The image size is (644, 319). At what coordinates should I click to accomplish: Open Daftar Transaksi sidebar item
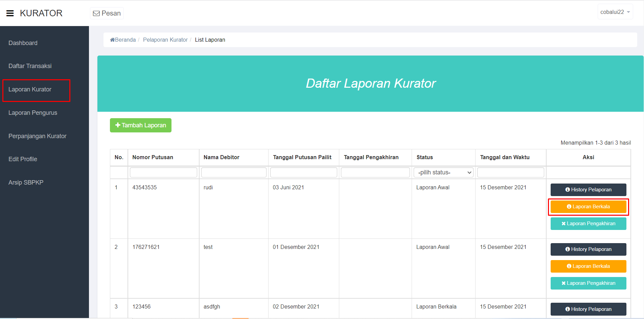pyautogui.click(x=30, y=66)
